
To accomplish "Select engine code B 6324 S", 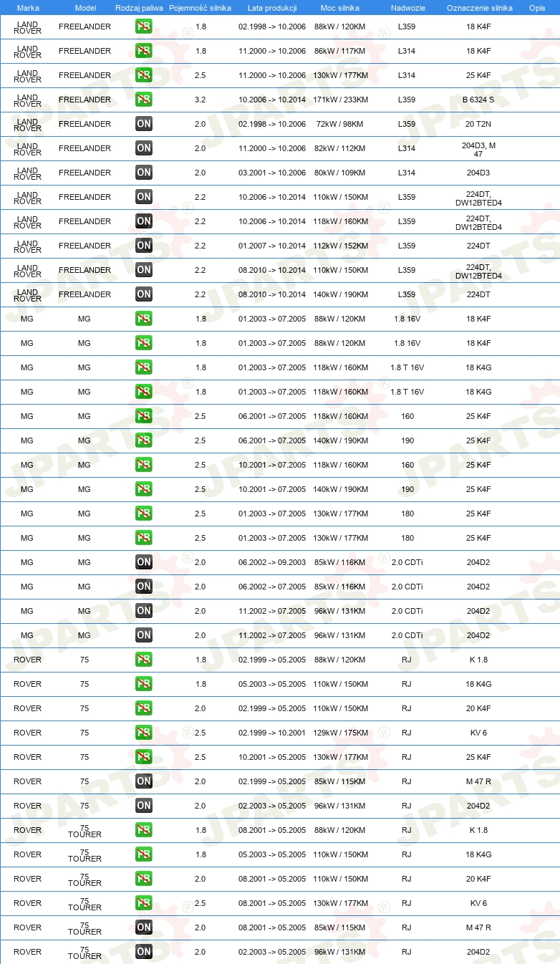I will [x=478, y=100].
